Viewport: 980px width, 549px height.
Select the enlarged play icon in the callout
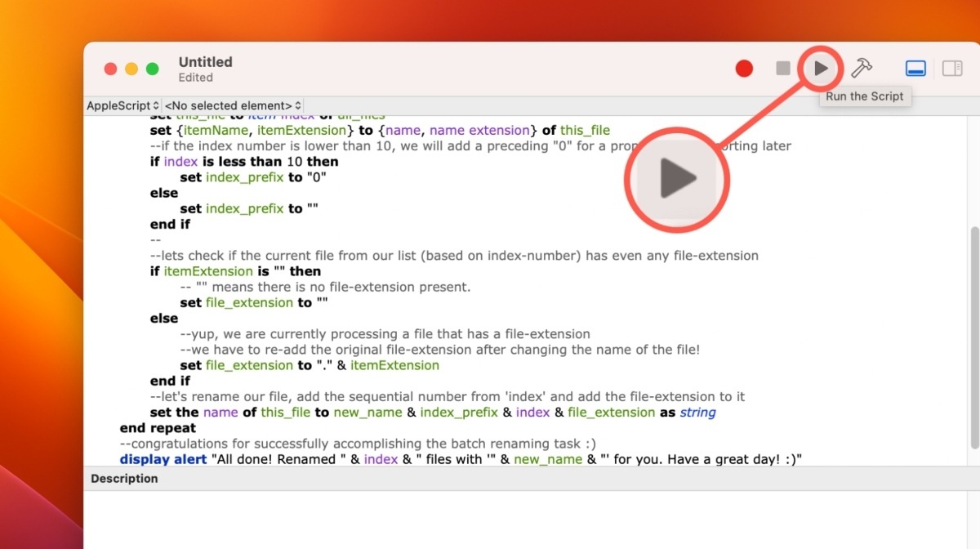click(x=676, y=180)
